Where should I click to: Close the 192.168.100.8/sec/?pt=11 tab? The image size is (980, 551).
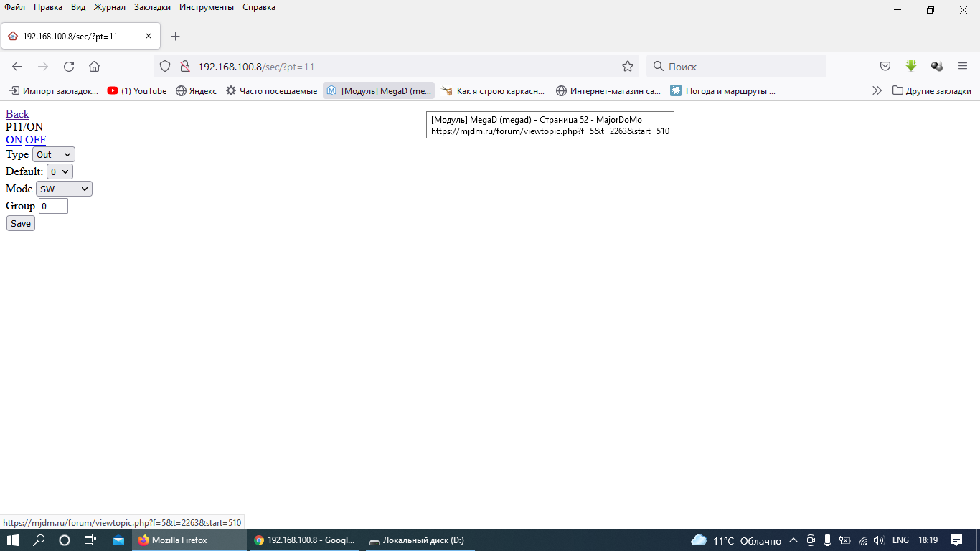pos(149,36)
